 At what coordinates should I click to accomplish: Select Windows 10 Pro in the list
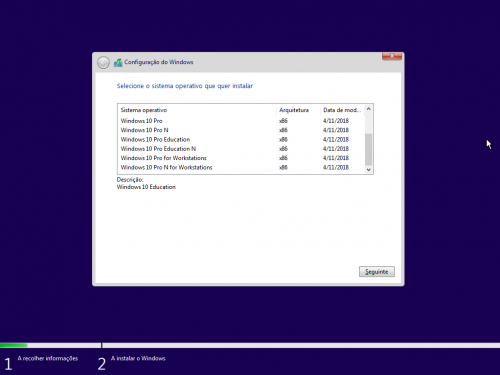(x=242, y=121)
